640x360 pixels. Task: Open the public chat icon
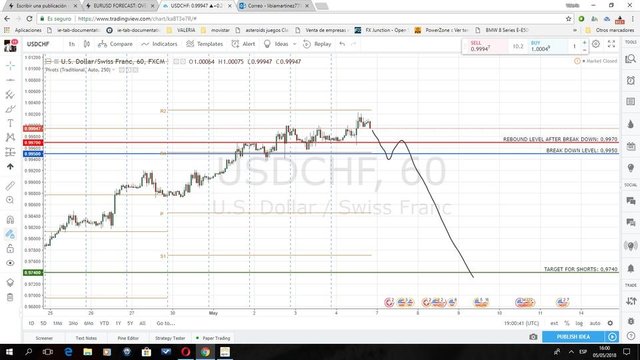click(x=631, y=200)
